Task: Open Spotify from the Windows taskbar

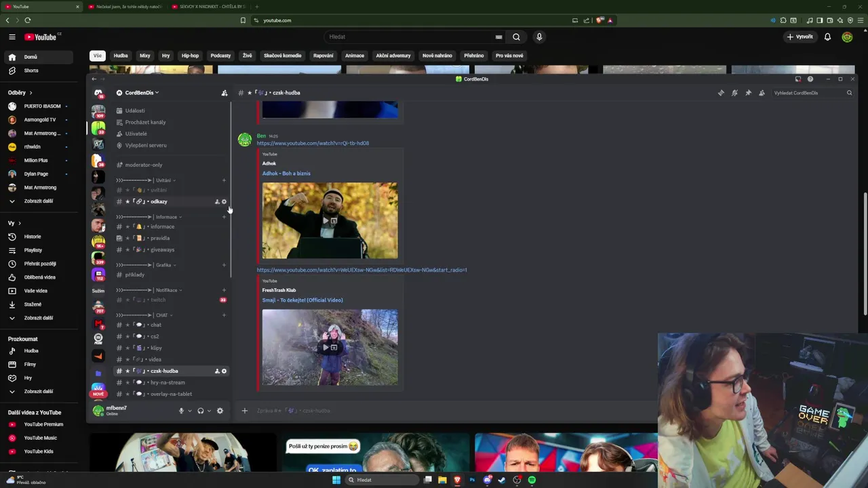Action: tap(532, 480)
